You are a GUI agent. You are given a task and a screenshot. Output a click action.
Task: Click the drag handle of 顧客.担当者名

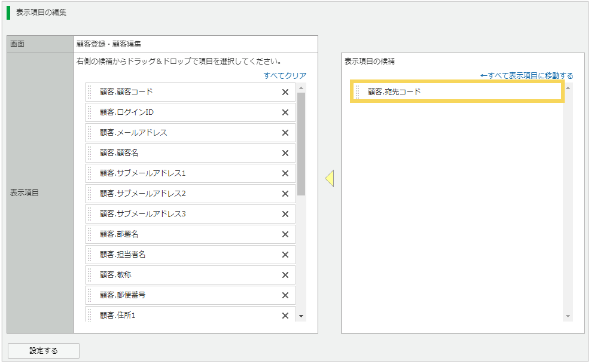click(90, 255)
